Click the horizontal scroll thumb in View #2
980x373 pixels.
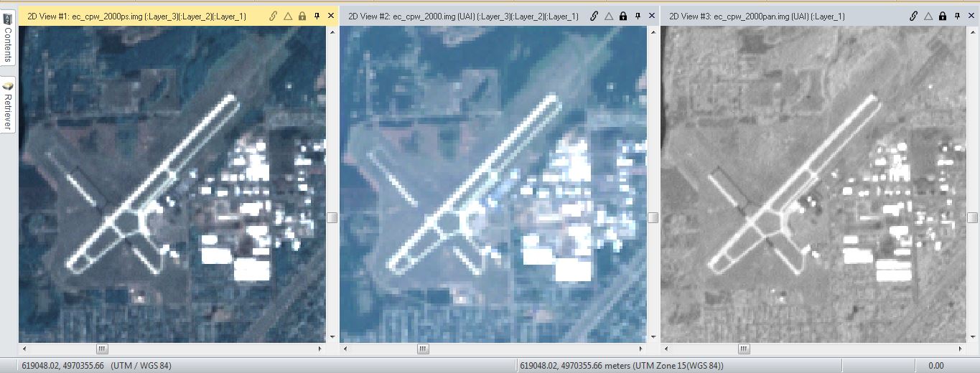423,349
